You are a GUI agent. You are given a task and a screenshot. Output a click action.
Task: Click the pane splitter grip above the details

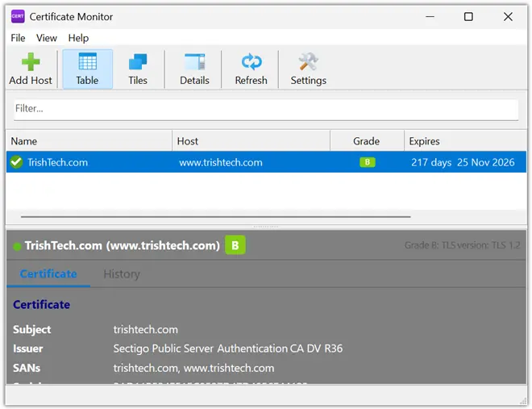click(266, 227)
